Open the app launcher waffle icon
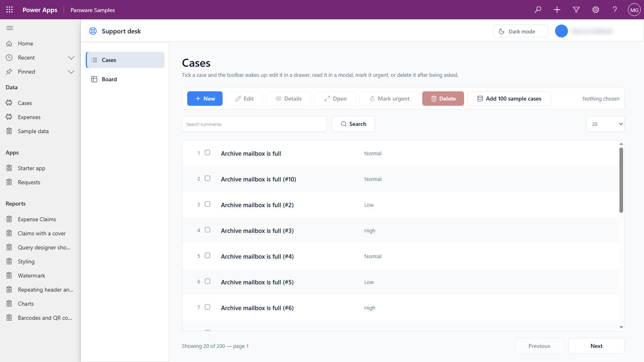Viewport: 644px width, 362px height. [10, 10]
